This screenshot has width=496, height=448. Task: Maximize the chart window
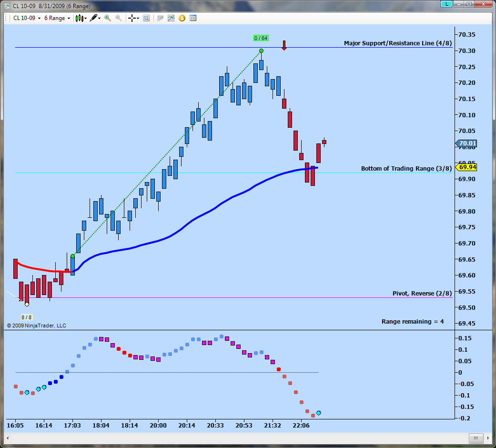[x=469, y=4]
